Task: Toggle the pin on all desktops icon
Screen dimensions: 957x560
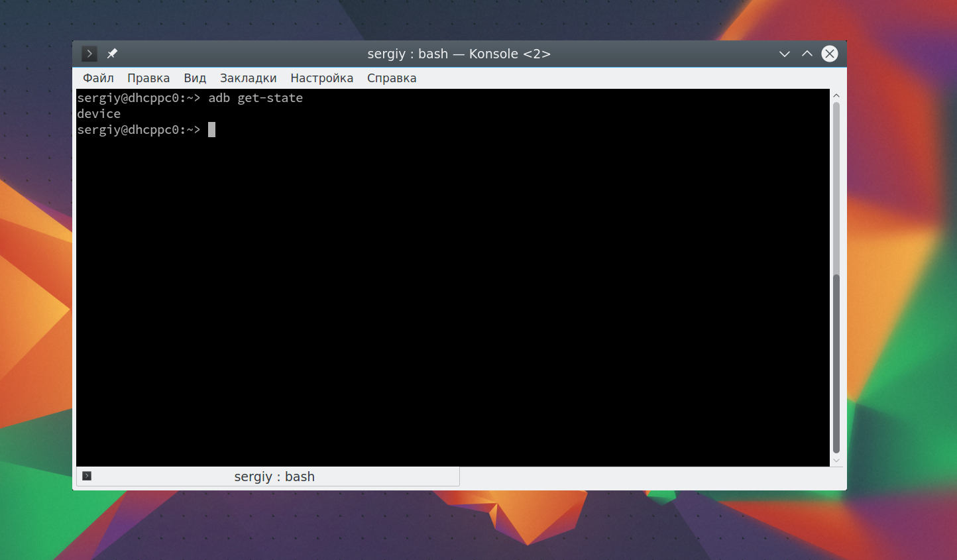Action: tap(112, 54)
